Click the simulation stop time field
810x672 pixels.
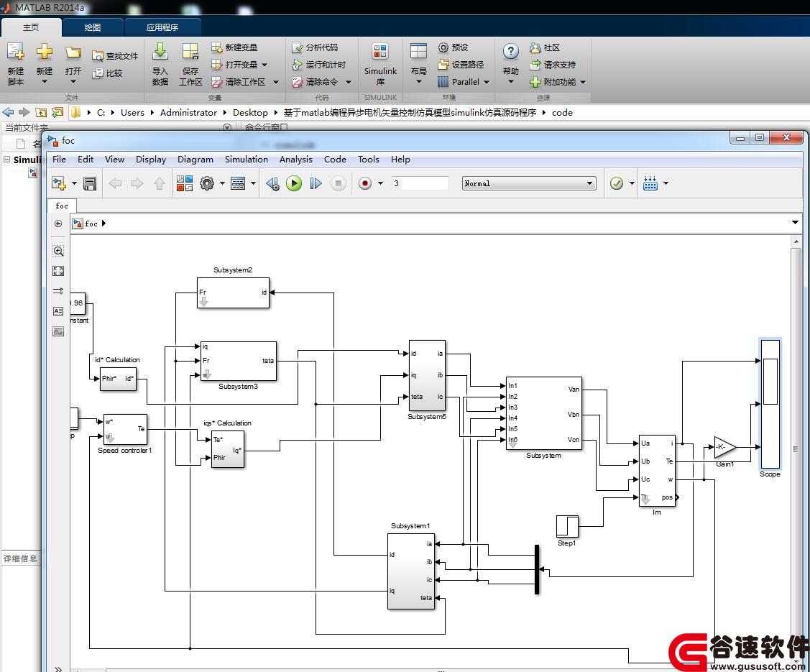pyautogui.click(x=420, y=183)
